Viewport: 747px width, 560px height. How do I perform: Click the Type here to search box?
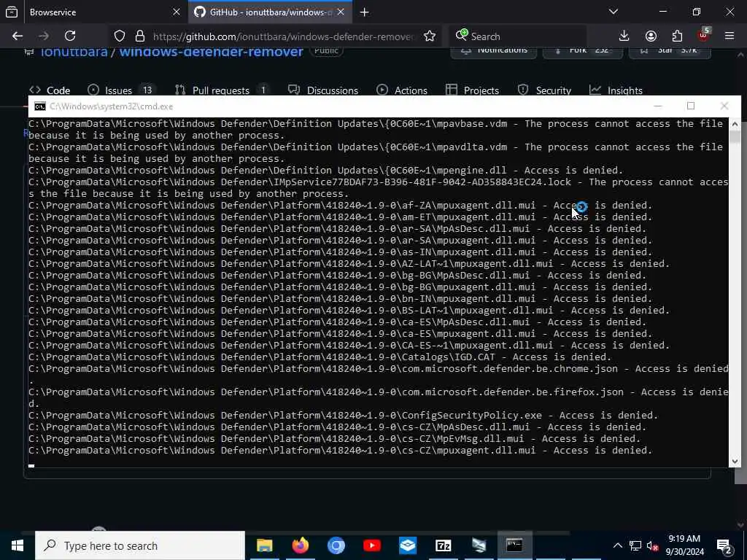click(140, 545)
